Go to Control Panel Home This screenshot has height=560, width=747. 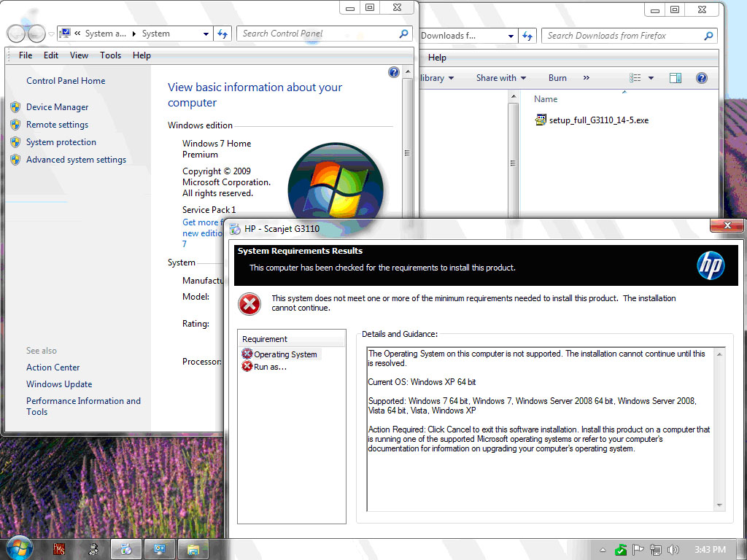[66, 81]
